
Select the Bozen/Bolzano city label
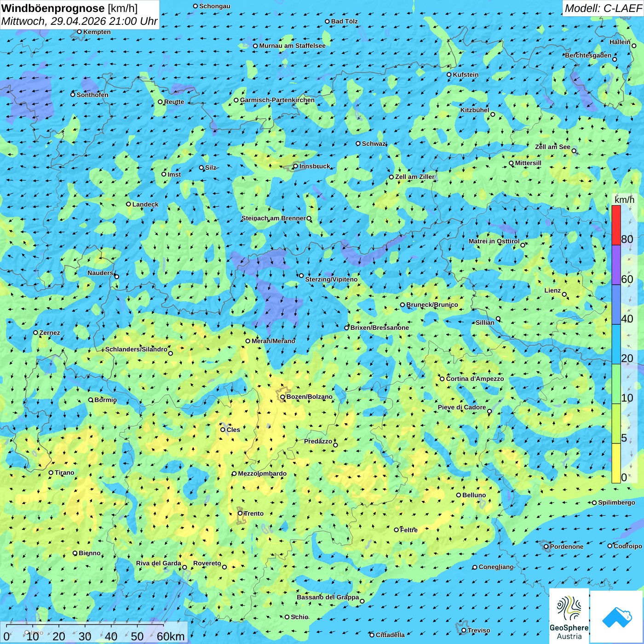[309, 397]
